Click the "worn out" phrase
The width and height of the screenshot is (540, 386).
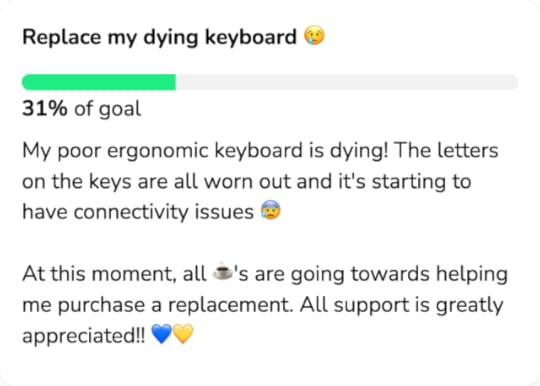click(247, 181)
